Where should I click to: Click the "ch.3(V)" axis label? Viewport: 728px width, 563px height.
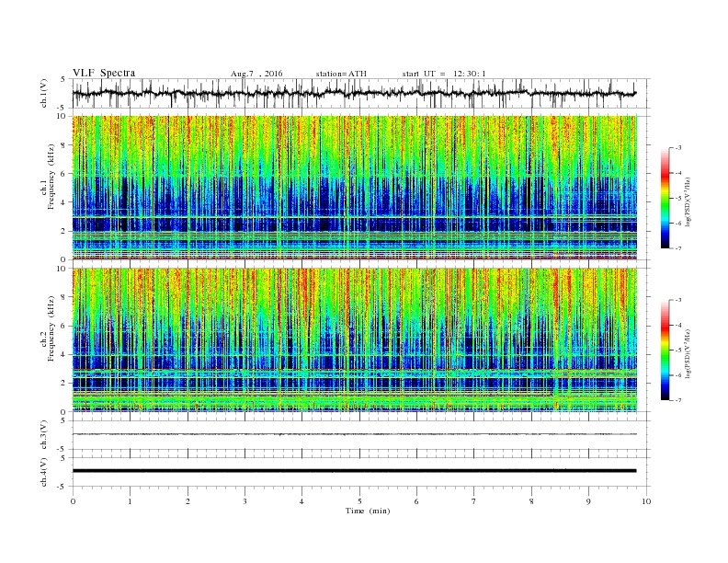44,435
